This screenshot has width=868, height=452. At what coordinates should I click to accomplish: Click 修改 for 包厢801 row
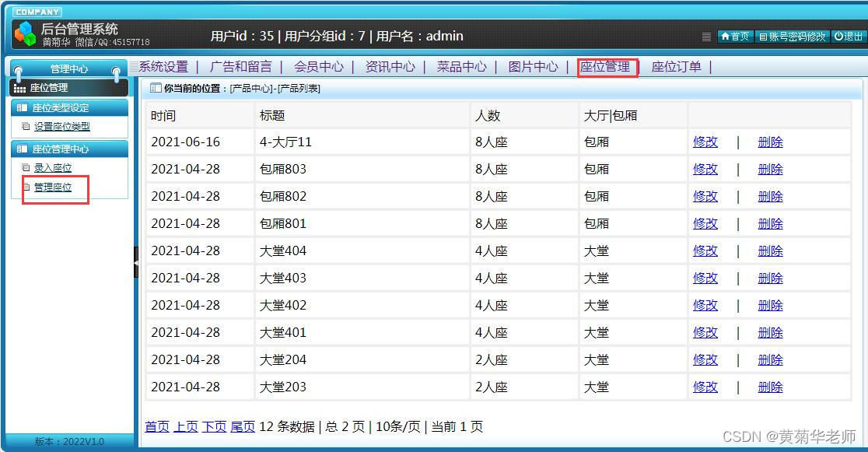coord(705,223)
